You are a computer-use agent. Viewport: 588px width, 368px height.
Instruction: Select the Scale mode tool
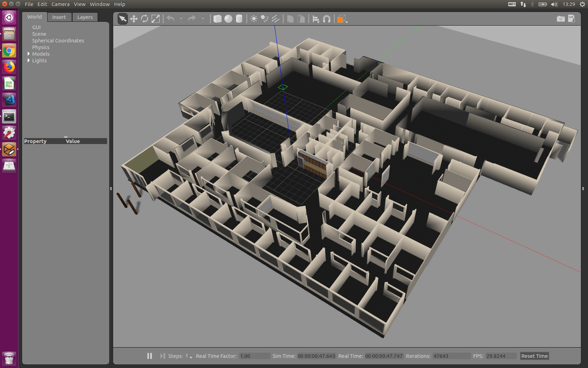click(x=155, y=19)
